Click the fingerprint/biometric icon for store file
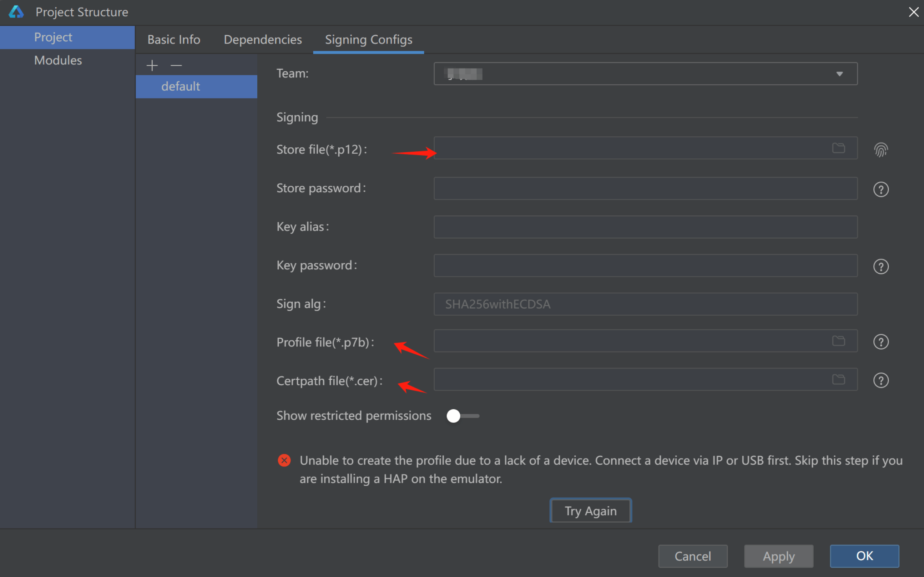The width and height of the screenshot is (924, 577). (x=882, y=150)
